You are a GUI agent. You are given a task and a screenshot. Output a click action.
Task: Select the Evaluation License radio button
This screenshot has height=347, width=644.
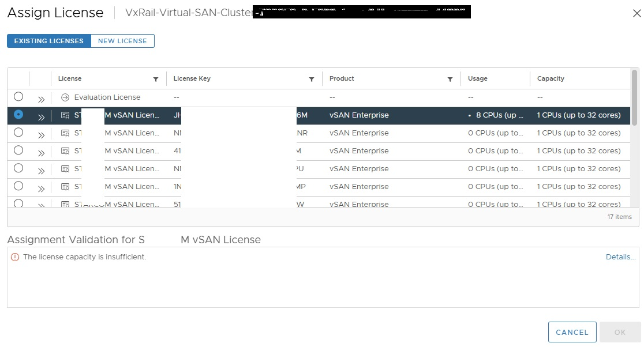pos(18,97)
